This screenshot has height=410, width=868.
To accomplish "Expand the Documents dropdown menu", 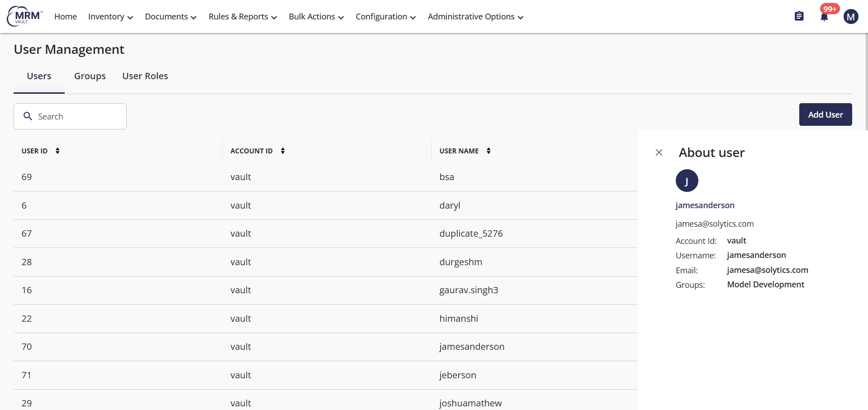I will (171, 17).
